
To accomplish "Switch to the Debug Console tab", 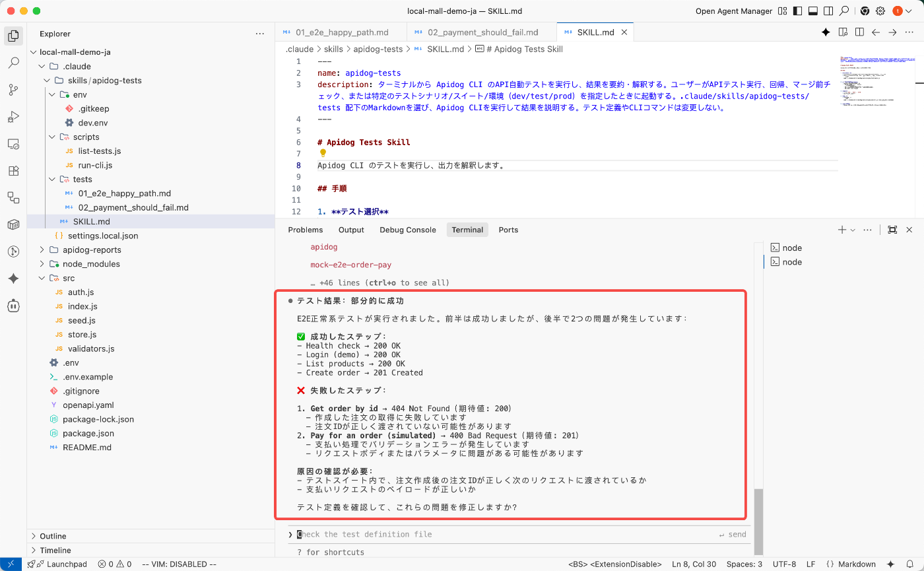I will coord(408,230).
